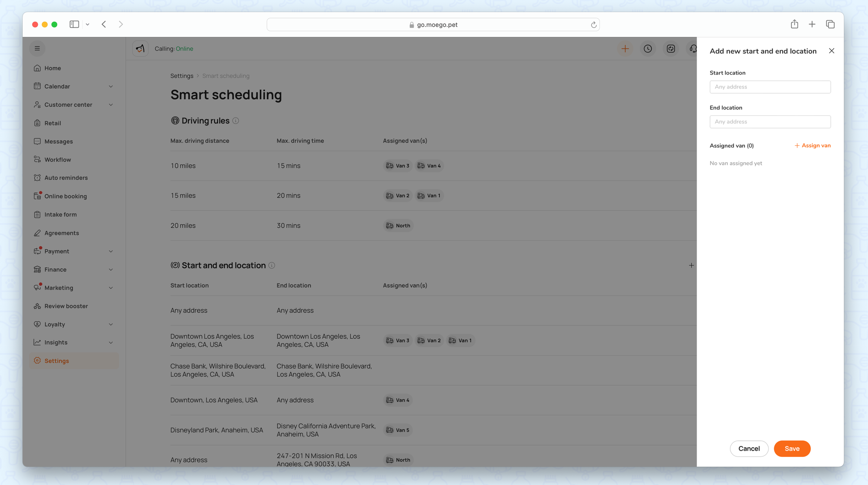Click the MoeGo logo icon
Screen dimensions: 868x485
140,49
